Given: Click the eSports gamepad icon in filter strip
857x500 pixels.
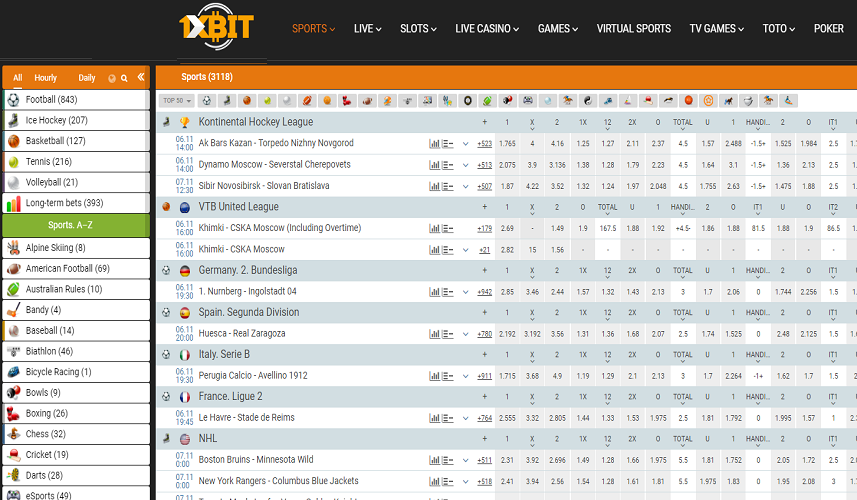Looking at the screenshot, I should point(527,101).
